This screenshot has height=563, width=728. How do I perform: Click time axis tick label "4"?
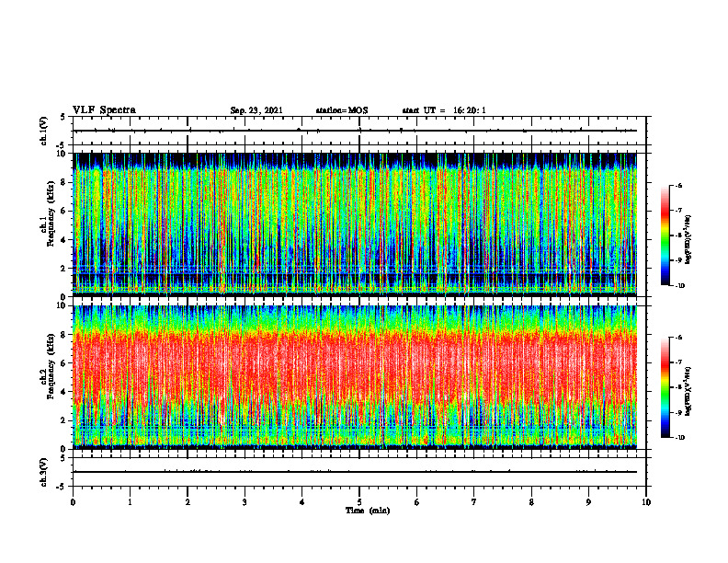tap(302, 502)
